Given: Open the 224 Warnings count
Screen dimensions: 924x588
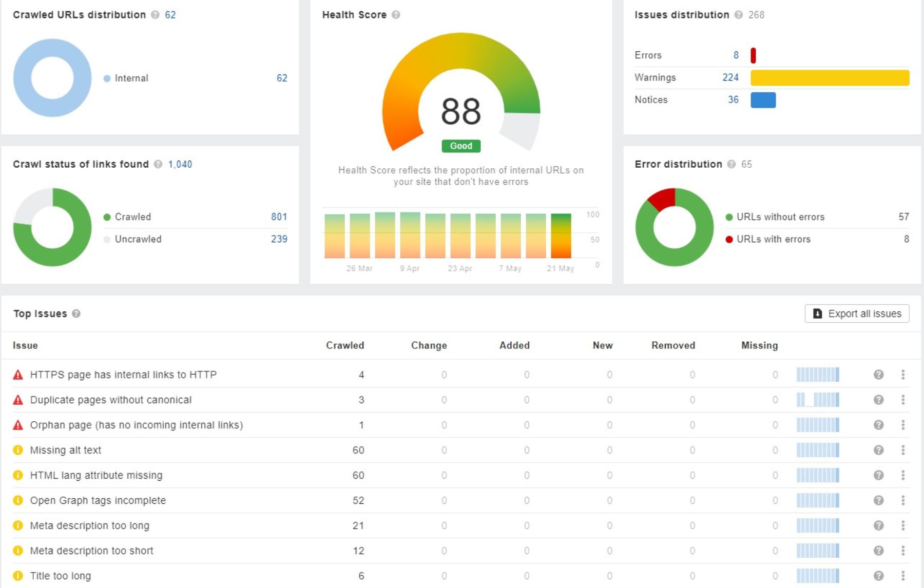Looking at the screenshot, I should click(x=730, y=77).
